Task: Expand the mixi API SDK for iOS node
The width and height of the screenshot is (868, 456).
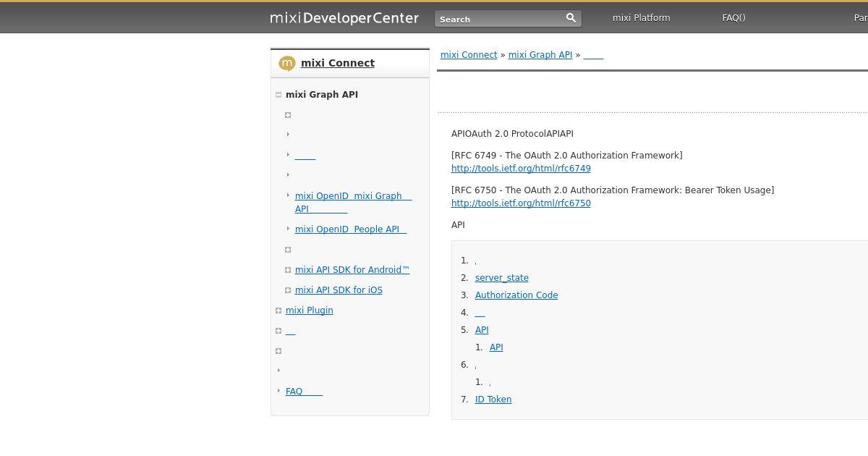Action: tap(288, 290)
